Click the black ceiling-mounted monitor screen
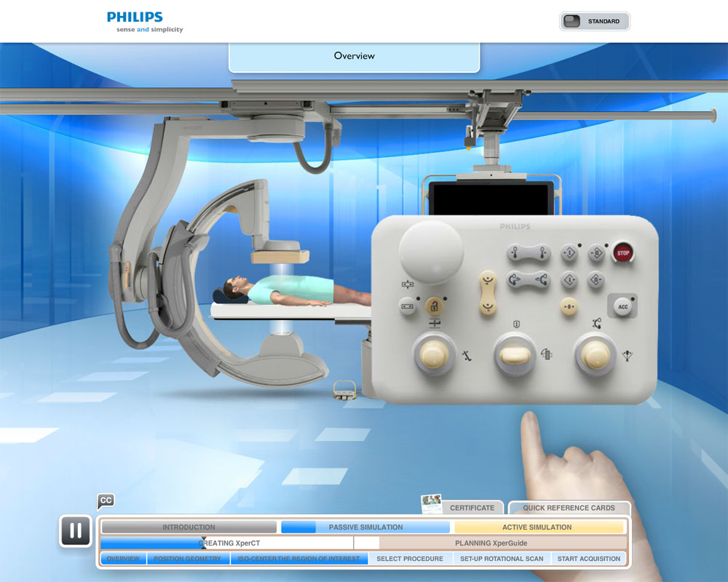 click(491, 199)
